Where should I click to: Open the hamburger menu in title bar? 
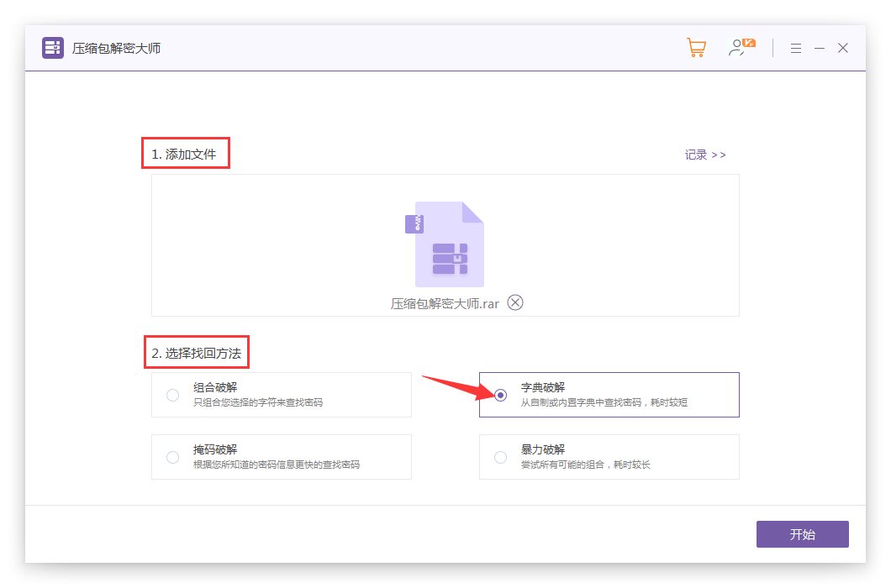pos(795,49)
